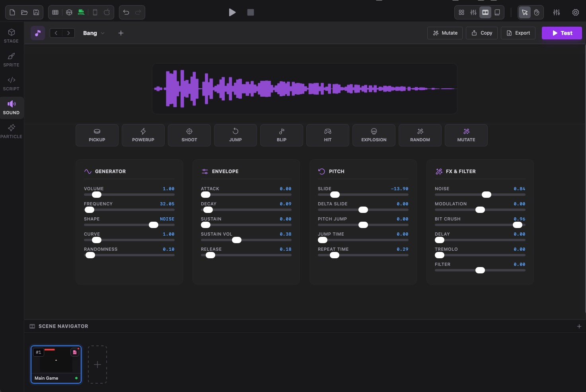586x392 pixels.
Task: Add a scene via the dashed plus placeholder
Action: (97, 365)
